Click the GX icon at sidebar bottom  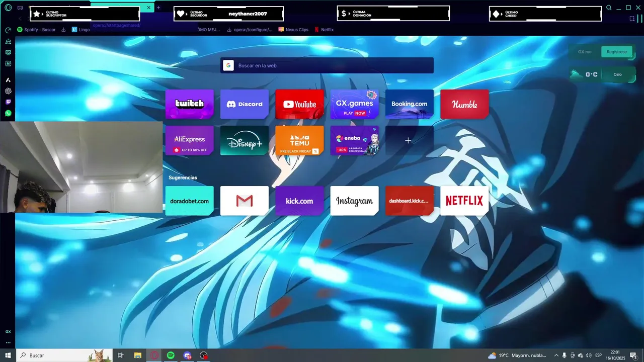click(x=8, y=332)
